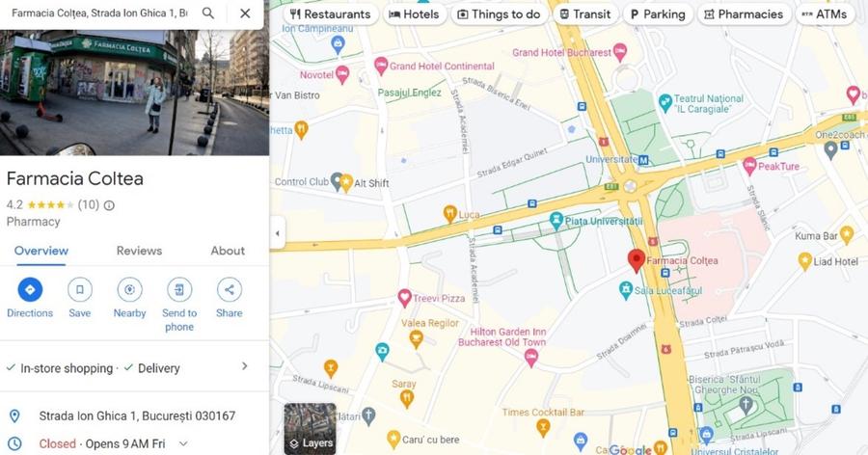Clear the search with the X icon
The width and height of the screenshot is (868, 455).
(x=245, y=13)
